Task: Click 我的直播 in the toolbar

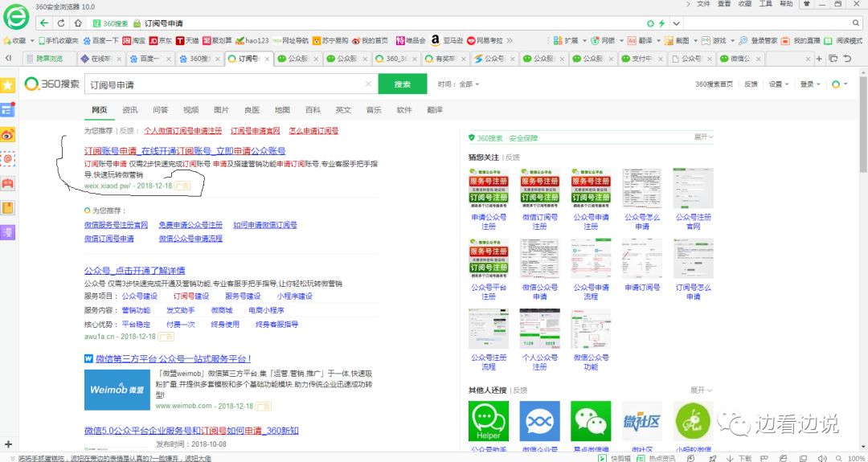Action: pyautogui.click(x=801, y=40)
